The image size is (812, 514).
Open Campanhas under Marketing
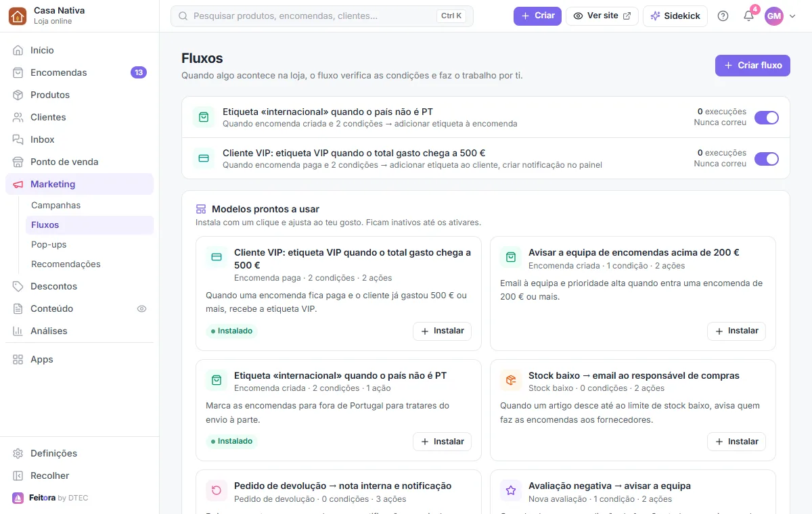point(89,205)
